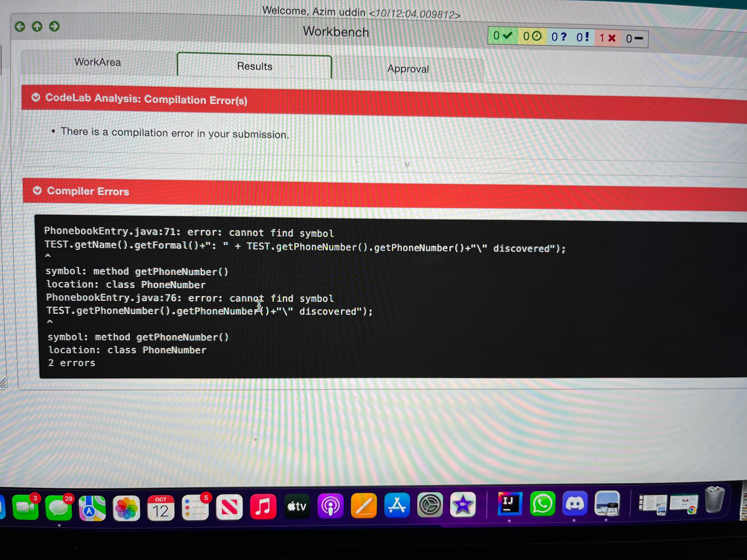Screen dimensions: 747x560
Task: Switch to the Approval tab
Action: tap(408, 69)
